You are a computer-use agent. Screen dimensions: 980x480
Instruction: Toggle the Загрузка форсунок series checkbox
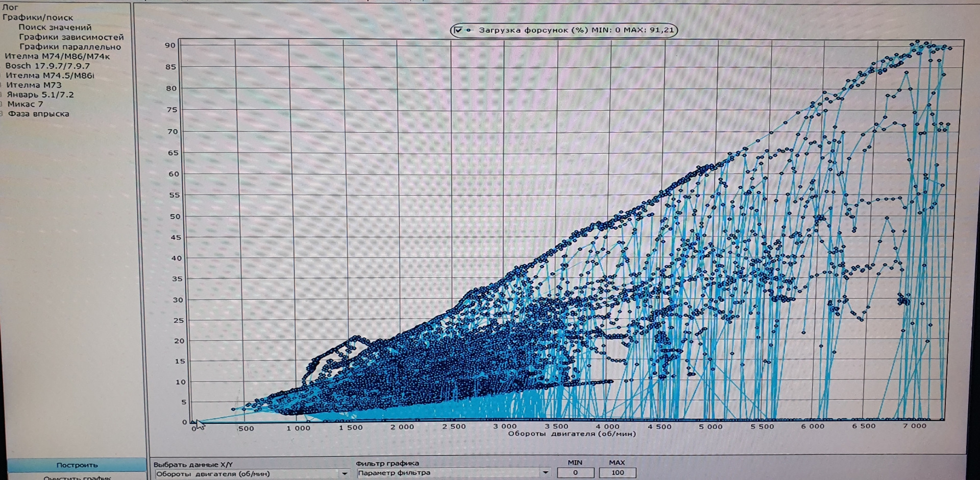[458, 30]
